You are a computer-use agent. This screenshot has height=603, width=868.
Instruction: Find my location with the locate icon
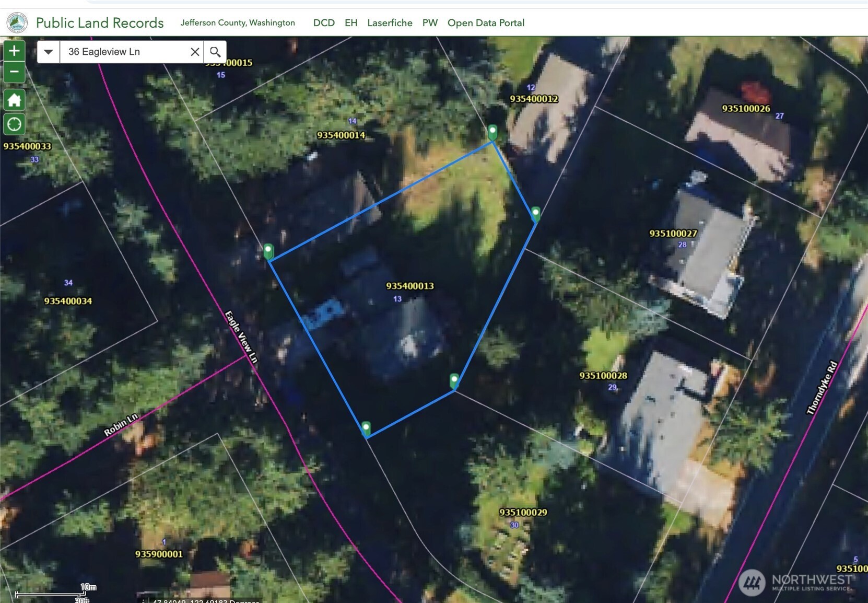[15, 124]
